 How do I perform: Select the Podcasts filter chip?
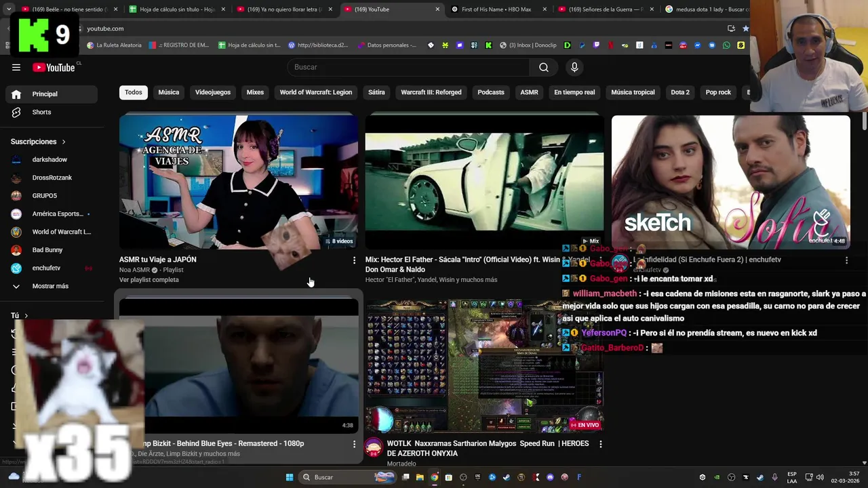[491, 92]
